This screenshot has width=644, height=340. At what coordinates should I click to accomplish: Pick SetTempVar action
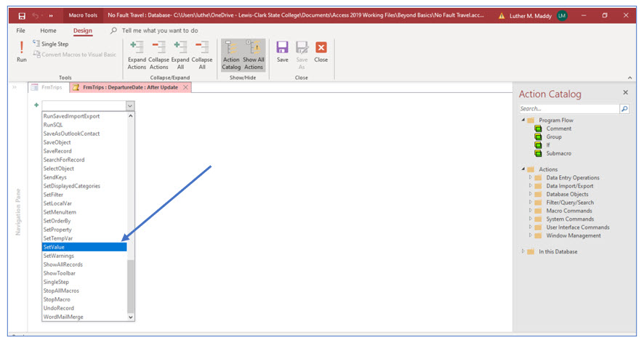(84, 238)
